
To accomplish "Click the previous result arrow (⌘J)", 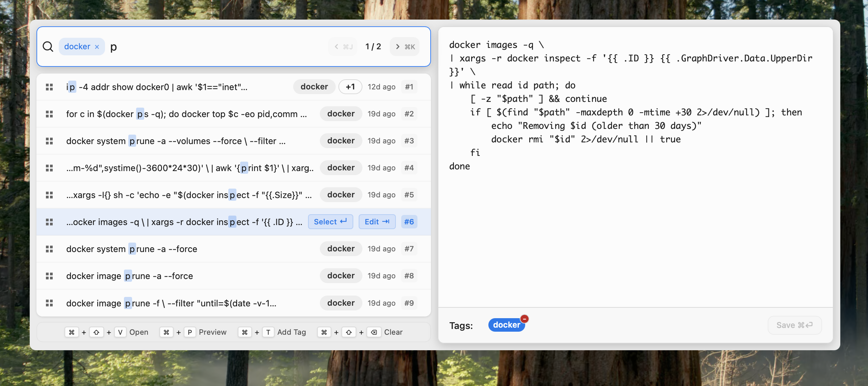I will [342, 47].
